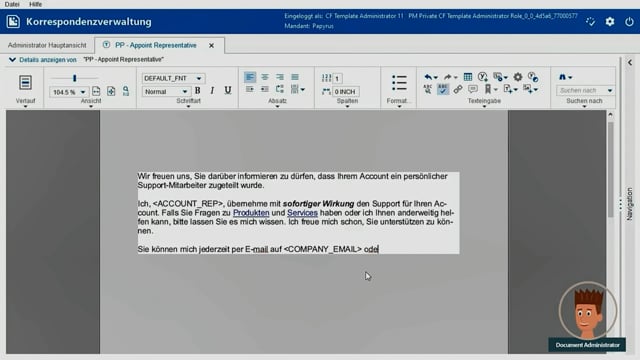Screen dimensions: 640x360
Task: Decrease paragraph indent
Action: click(x=265, y=89)
